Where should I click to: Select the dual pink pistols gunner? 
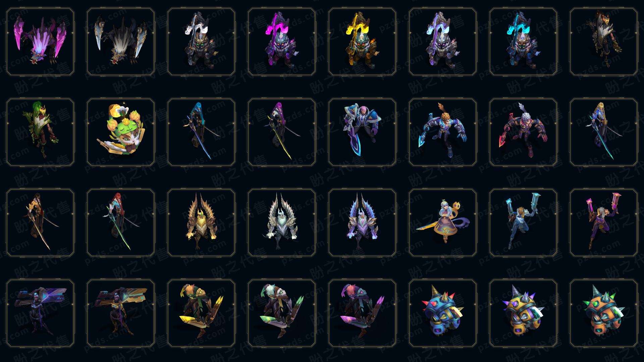[x=604, y=223]
